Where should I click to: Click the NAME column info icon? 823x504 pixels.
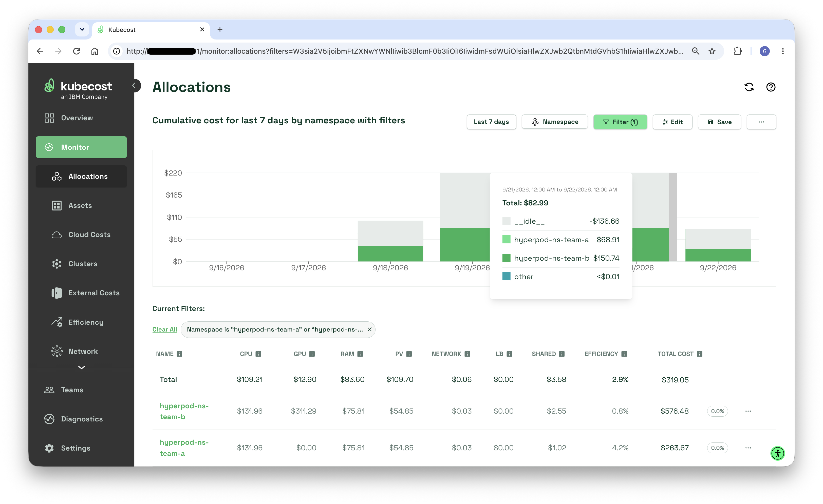coord(179,354)
